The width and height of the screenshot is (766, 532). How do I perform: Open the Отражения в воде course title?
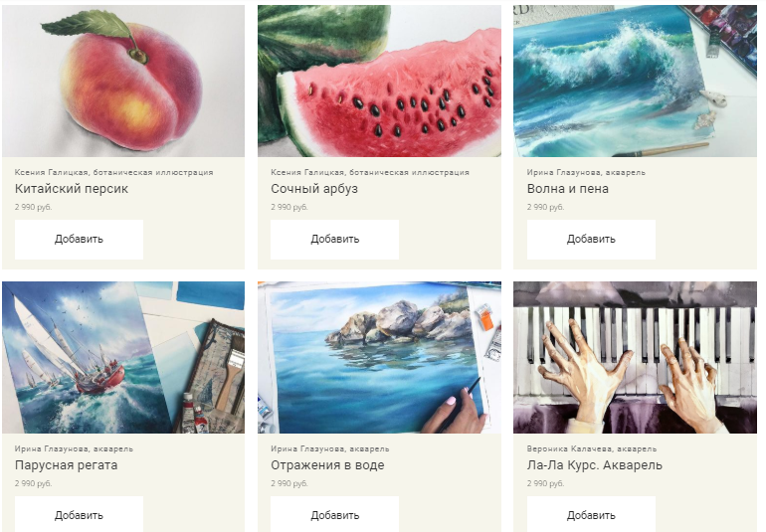[327, 465]
